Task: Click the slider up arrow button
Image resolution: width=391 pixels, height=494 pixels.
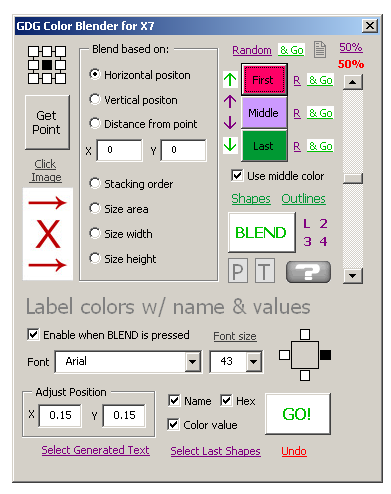Action: [353, 82]
